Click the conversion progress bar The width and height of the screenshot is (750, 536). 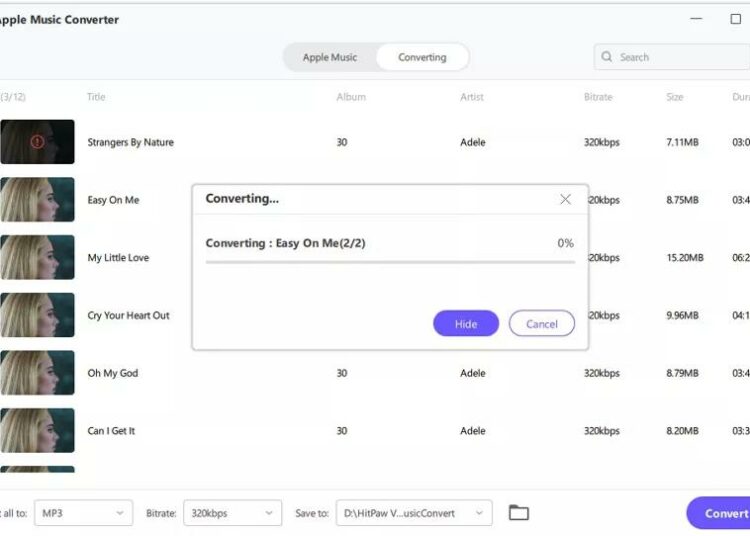coord(390,262)
